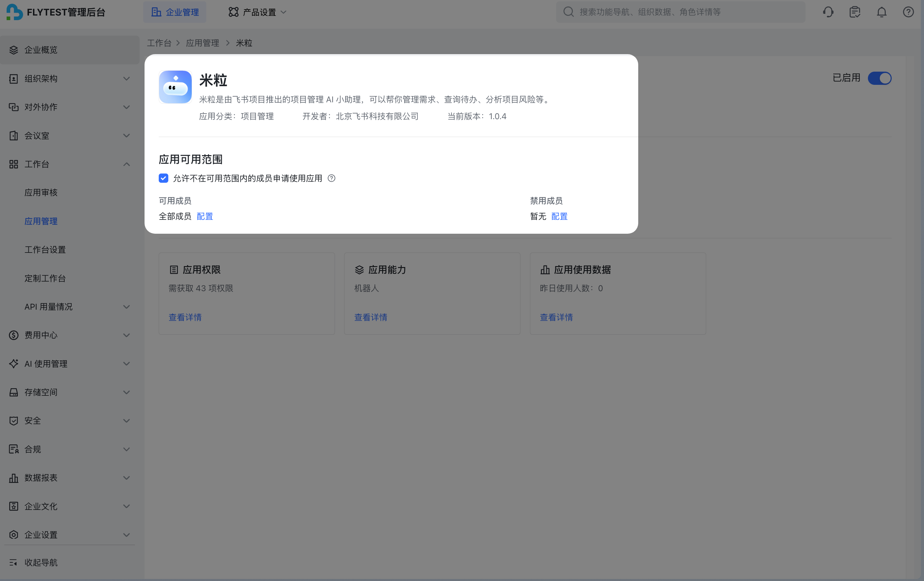Open 应用审核 in sidebar

(x=41, y=193)
